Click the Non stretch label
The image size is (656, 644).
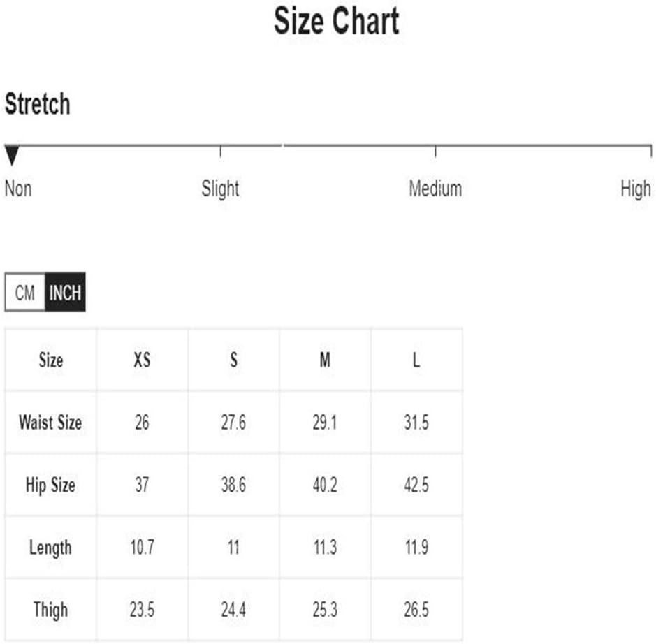tap(18, 189)
